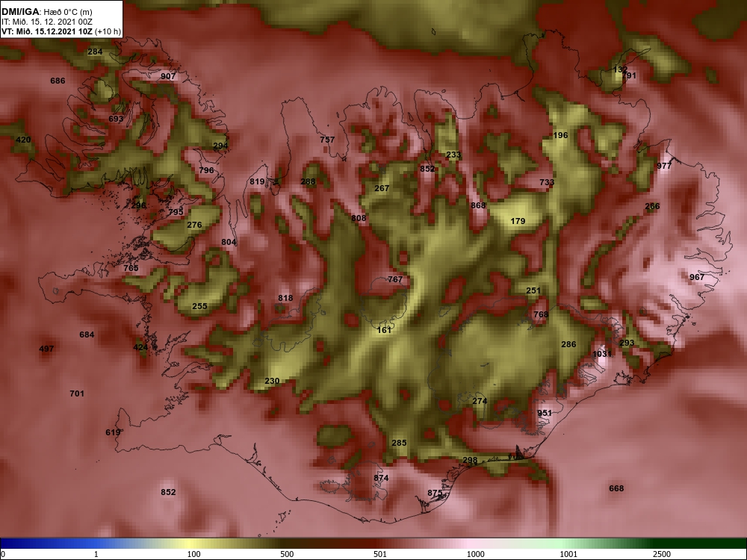The width and height of the screenshot is (747, 560).
Task: Select the map value 875
Action: 435,493
